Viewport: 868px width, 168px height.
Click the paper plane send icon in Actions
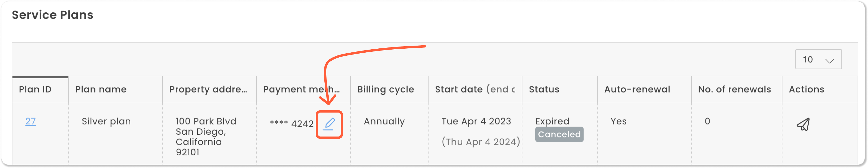coord(803,124)
